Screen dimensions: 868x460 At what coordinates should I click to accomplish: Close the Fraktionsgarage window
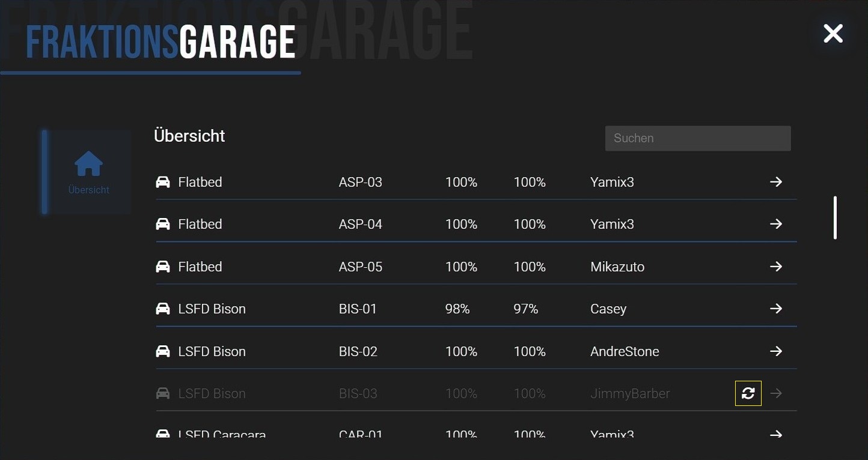(833, 34)
